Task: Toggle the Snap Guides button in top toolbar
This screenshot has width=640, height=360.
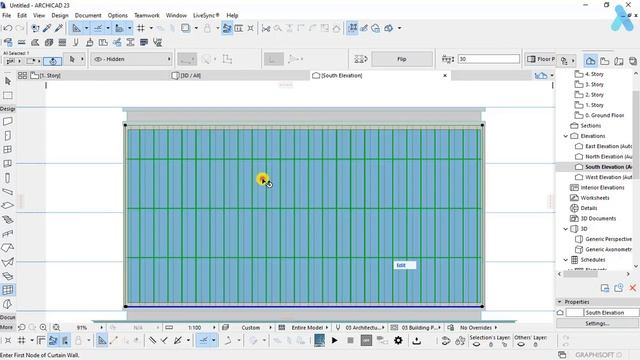Action: click(98, 28)
